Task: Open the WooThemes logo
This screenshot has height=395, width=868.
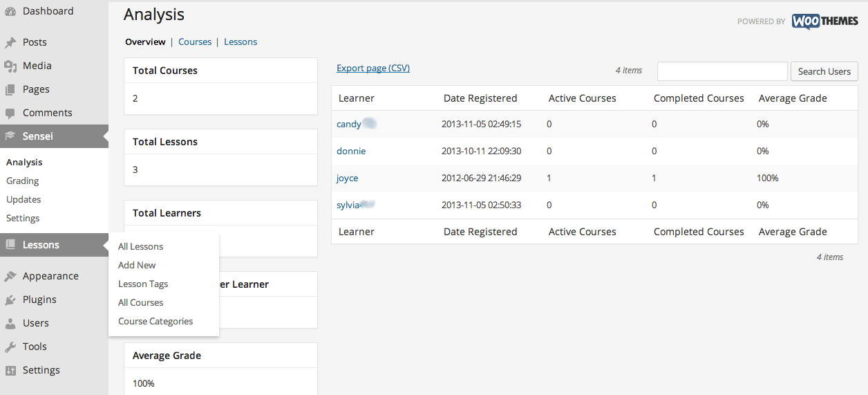Action: [824, 21]
